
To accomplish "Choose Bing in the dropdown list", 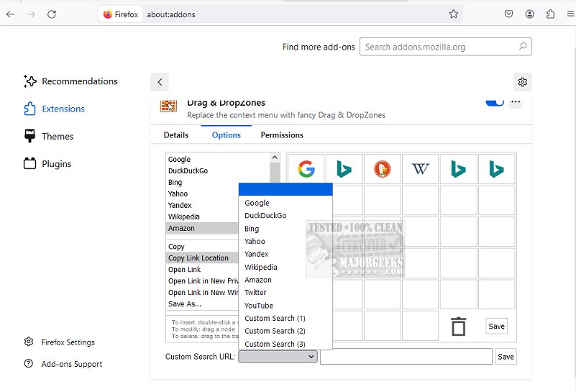I will click(285, 229).
